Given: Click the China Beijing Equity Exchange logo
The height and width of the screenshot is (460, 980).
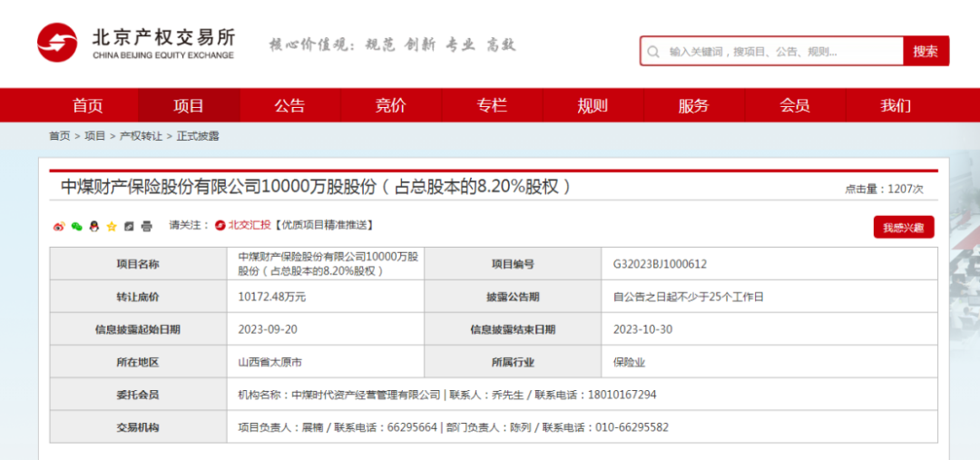Looking at the screenshot, I should coord(135,43).
